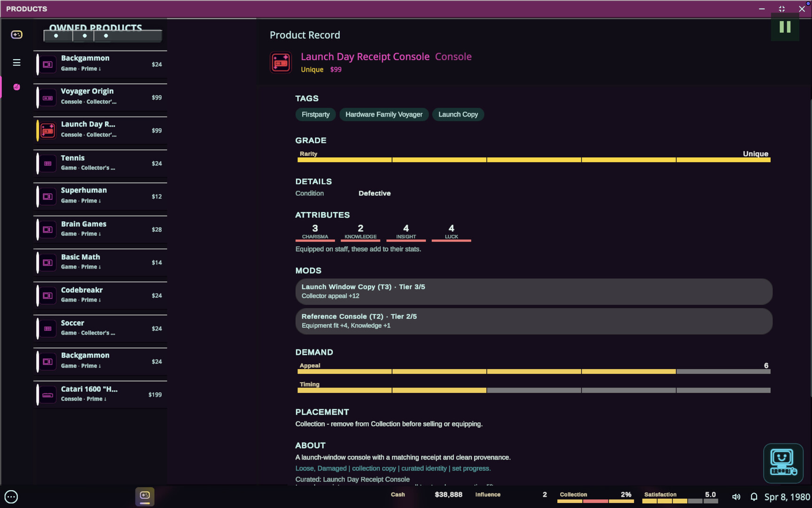Click the Timing demand bar

coord(534,390)
